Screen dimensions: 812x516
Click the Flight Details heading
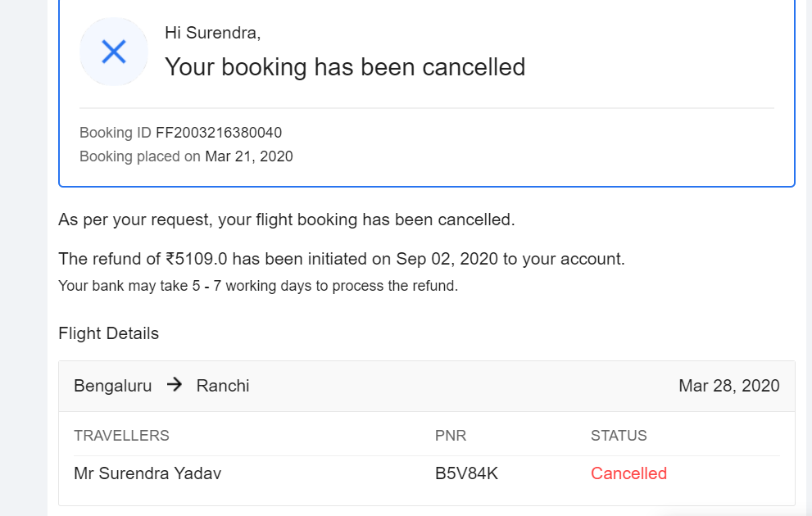pos(108,333)
